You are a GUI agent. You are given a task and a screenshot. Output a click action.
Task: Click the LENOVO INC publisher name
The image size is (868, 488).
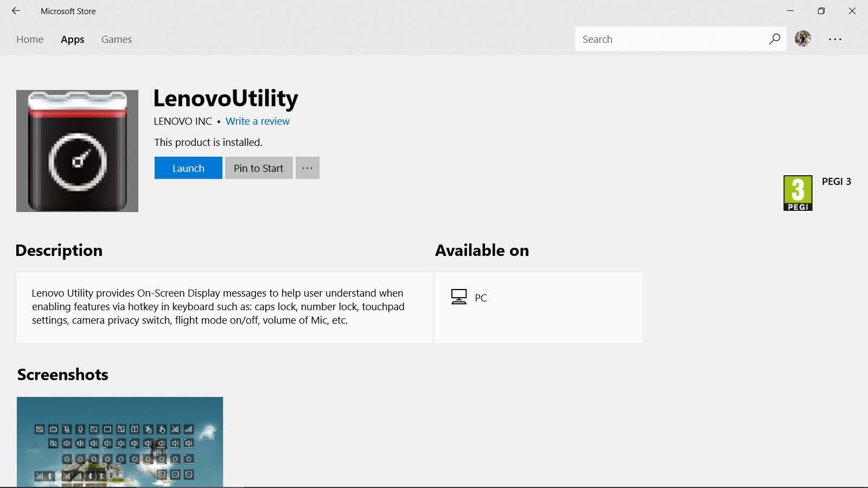click(183, 121)
